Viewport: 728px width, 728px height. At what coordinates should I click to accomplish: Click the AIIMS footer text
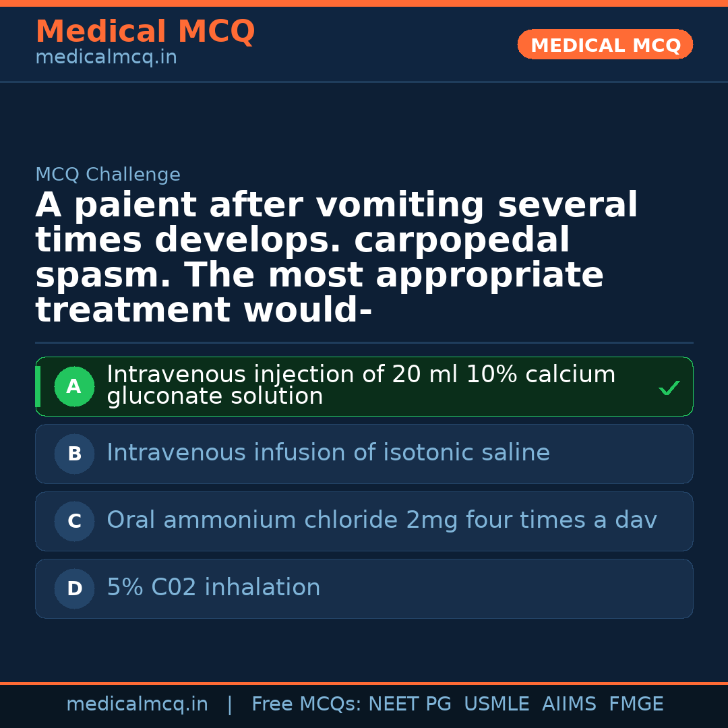[569, 704]
